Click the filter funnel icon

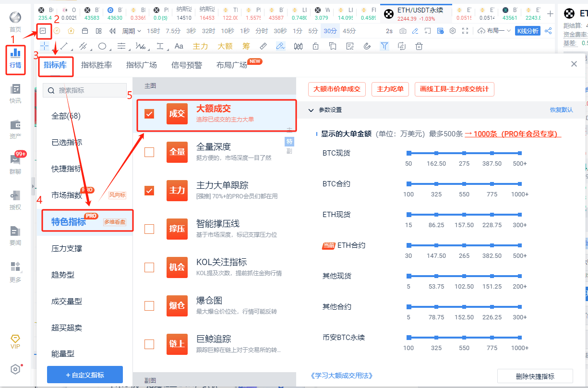click(384, 46)
